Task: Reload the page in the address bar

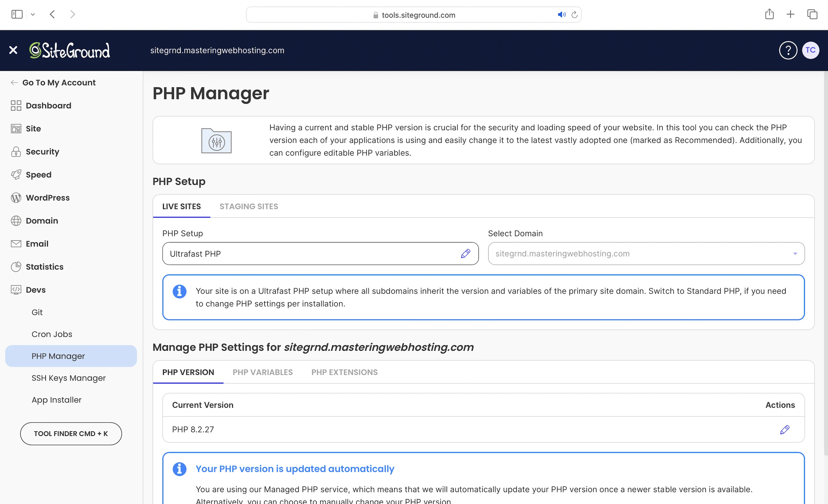Action: (574, 15)
